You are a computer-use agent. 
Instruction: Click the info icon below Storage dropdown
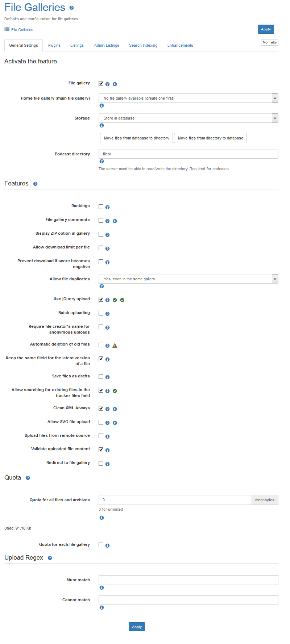tap(101, 126)
